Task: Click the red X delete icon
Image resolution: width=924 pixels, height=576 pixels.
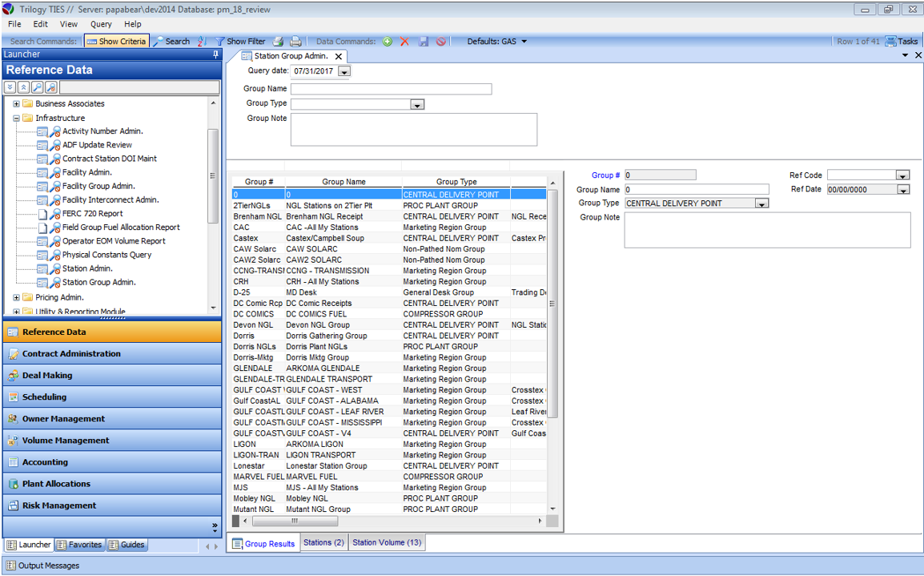Action: [405, 42]
